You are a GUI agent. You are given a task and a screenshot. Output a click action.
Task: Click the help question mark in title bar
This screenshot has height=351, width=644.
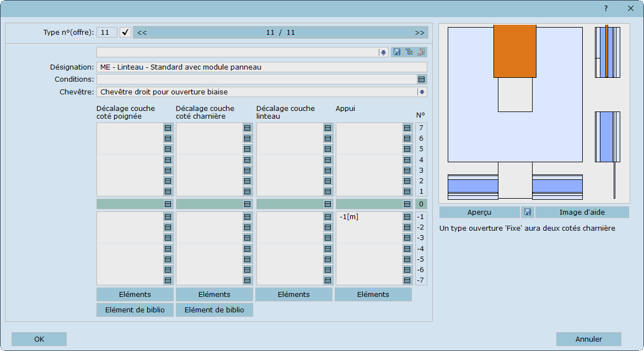pyautogui.click(x=605, y=8)
